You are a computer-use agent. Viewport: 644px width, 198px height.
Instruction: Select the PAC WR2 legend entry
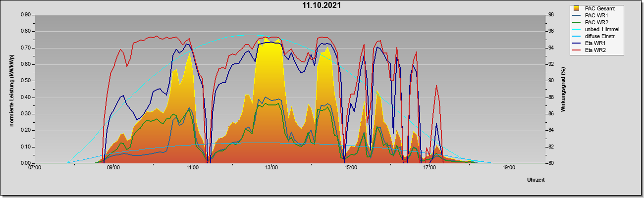pyautogui.click(x=596, y=22)
